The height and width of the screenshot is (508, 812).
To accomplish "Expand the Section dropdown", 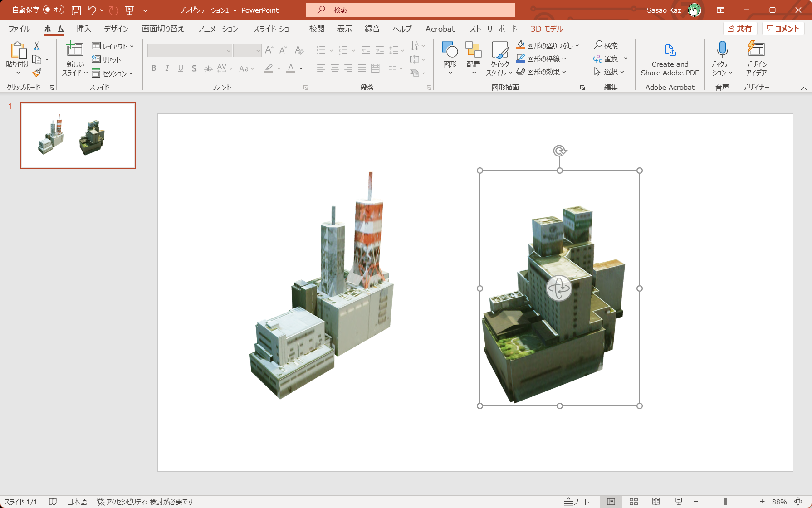I will coord(113,73).
